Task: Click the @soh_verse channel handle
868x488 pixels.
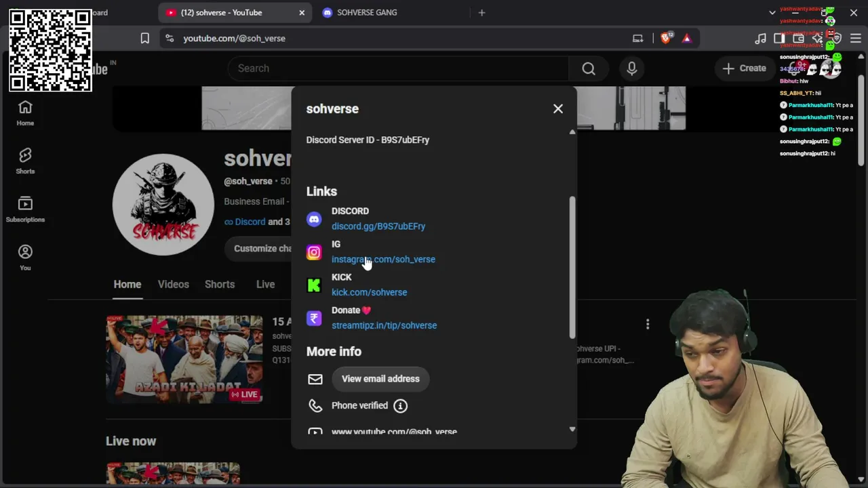Action: tap(248, 182)
